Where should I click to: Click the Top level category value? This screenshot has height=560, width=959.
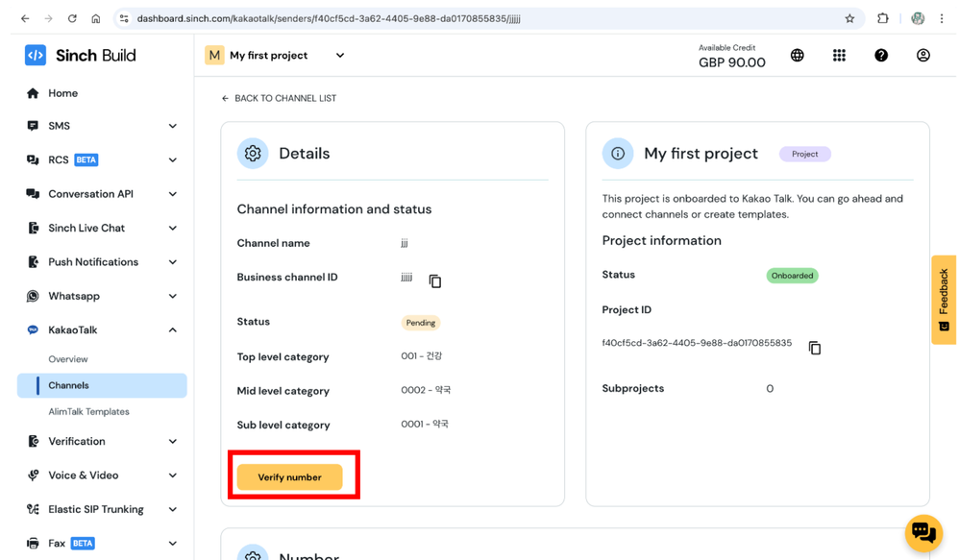coord(422,355)
